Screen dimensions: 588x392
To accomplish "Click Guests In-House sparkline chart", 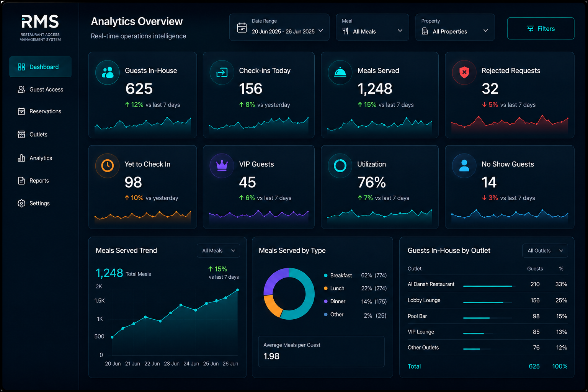I will coord(143,126).
